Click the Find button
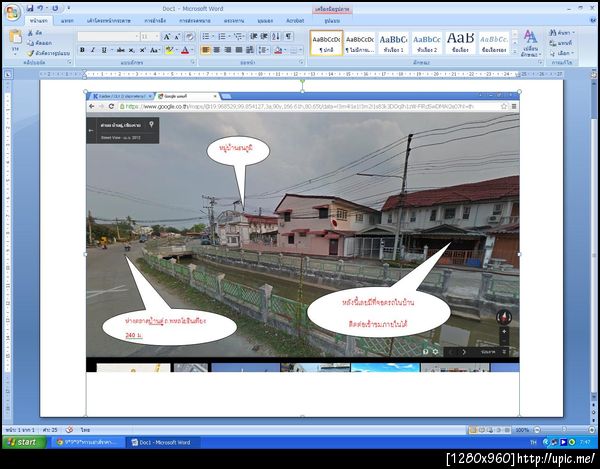The height and width of the screenshot is (469, 600). (561, 33)
